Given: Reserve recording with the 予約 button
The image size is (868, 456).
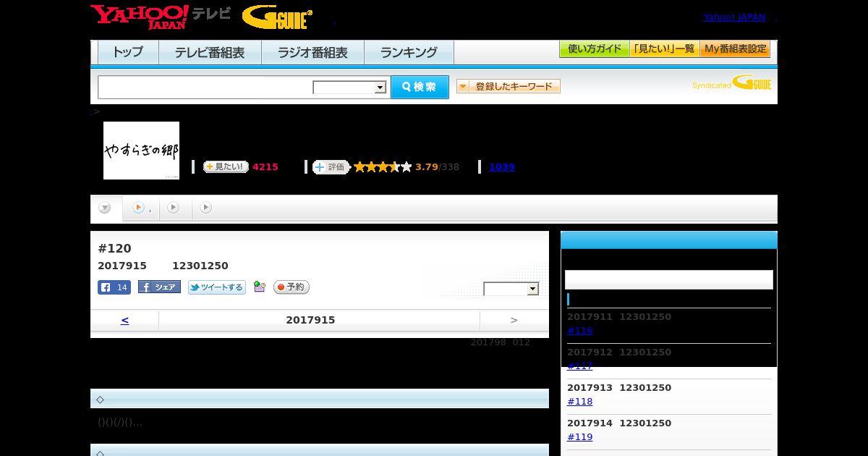Looking at the screenshot, I should point(292,287).
